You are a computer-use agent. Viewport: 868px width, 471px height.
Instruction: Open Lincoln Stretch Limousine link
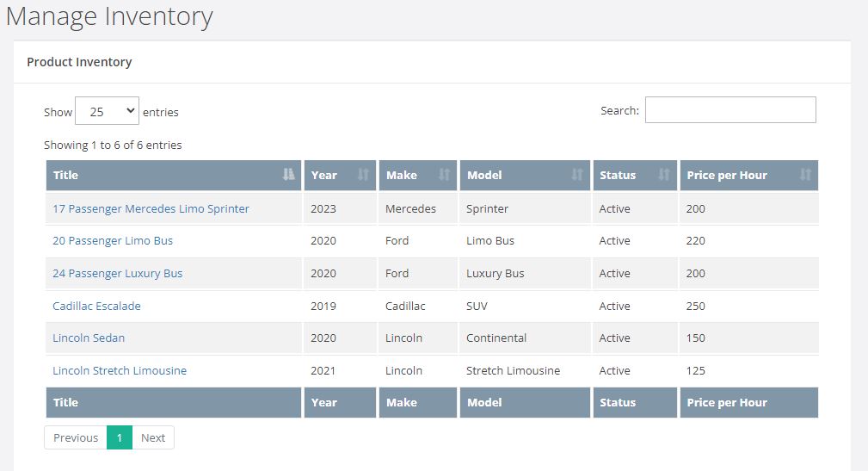click(120, 371)
